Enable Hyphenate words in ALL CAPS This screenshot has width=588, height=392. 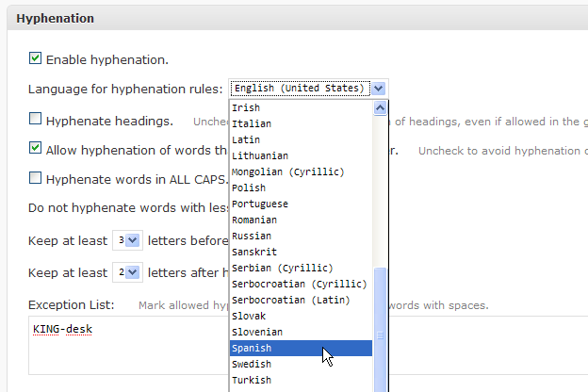pos(36,177)
